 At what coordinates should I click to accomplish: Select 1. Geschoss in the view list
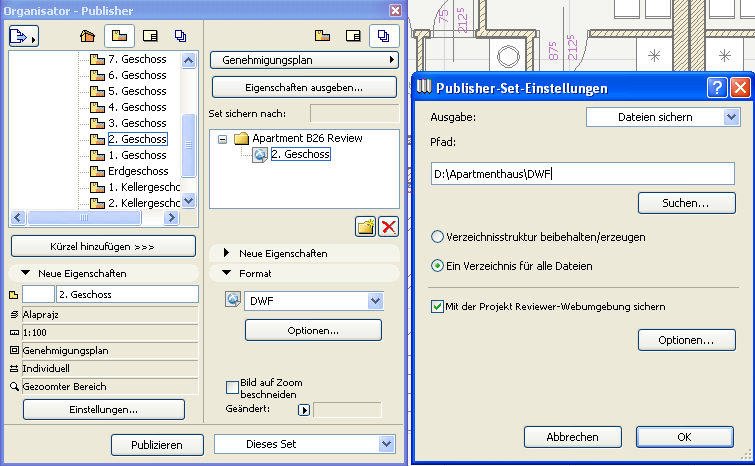pos(137,155)
